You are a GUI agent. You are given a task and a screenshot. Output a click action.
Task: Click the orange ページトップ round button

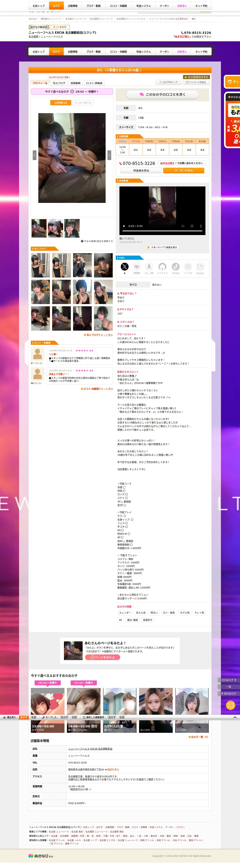(x=231, y=705)
